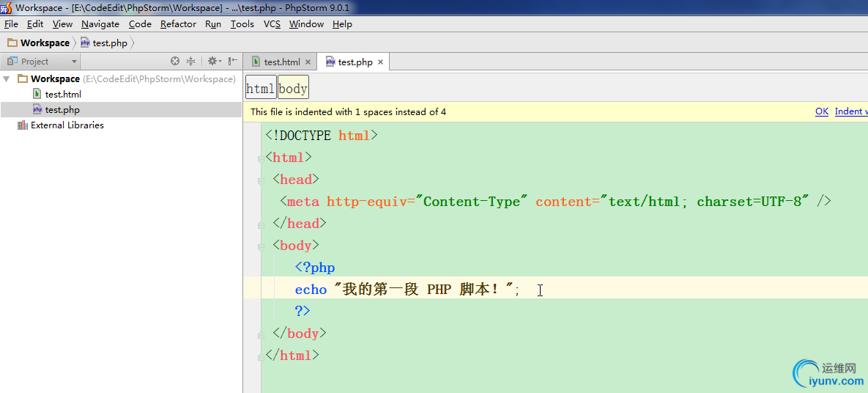The image size is (868, 393).
Task: Click fold marker at closing html tag
Action: (261, 358)
